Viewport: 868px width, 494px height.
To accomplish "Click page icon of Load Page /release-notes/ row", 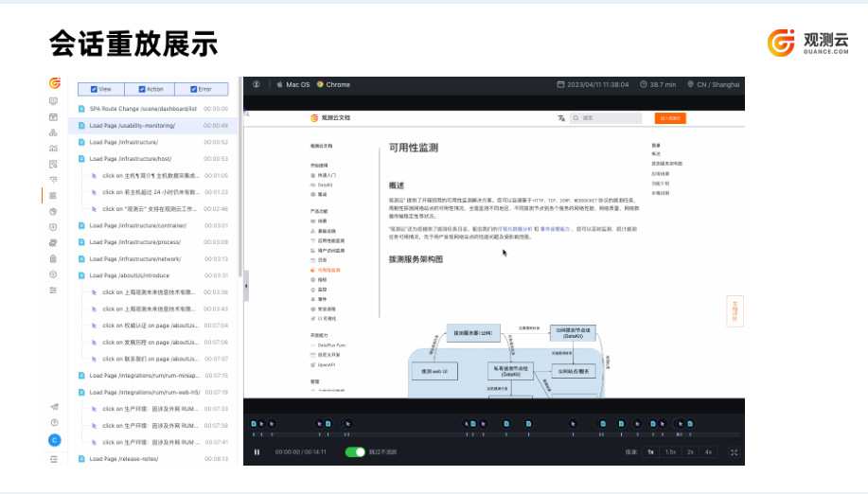I will click(81, 459).
